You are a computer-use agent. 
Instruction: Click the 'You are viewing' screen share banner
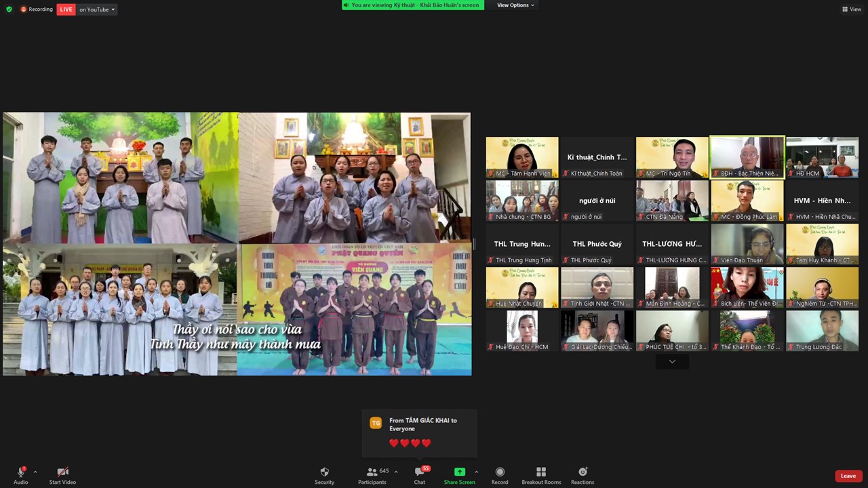413,5
